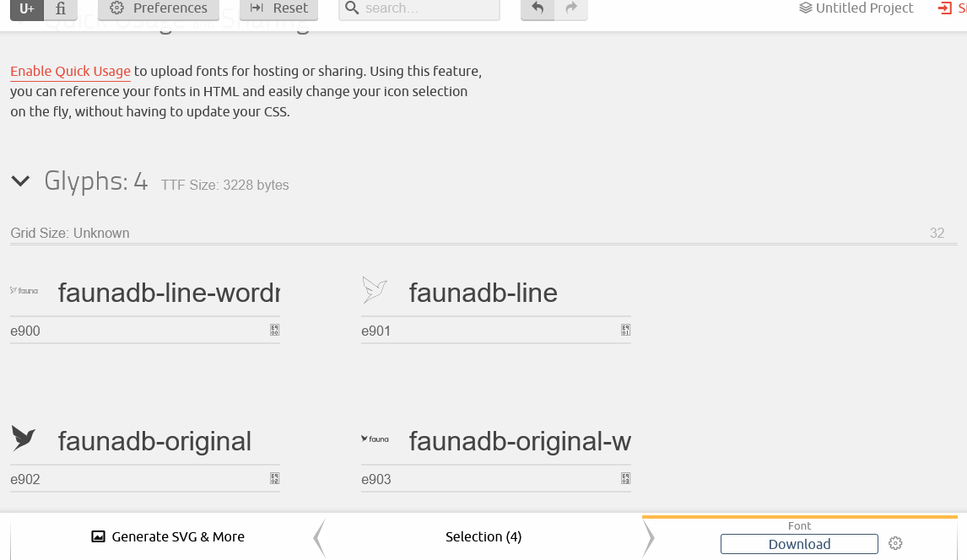Open the Untitled Project menu
Viewport: 967px width, 560px height.
(x=856, y=8)
